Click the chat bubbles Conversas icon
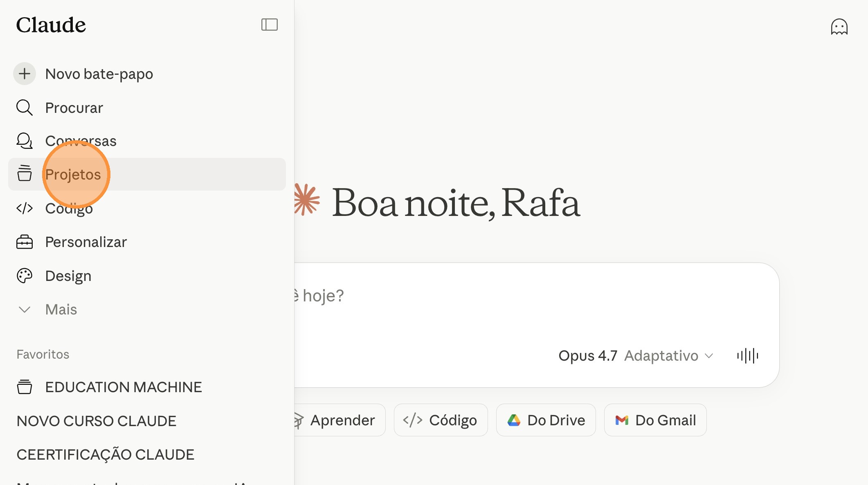Viewport: 868px width, 485px height. pos(25,141)
